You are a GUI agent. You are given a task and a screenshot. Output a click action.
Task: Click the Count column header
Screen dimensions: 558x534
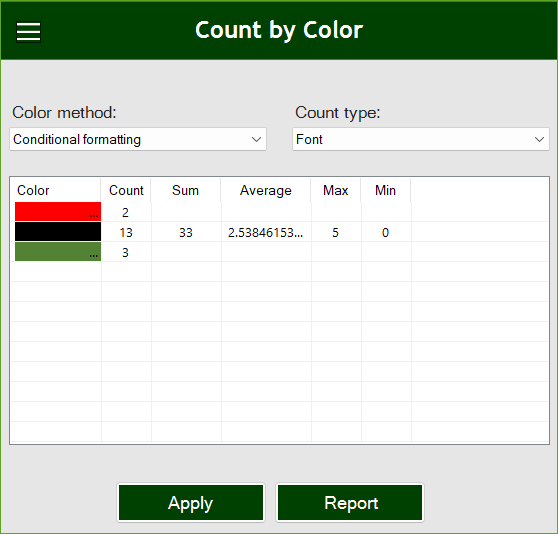pos(126,190)
